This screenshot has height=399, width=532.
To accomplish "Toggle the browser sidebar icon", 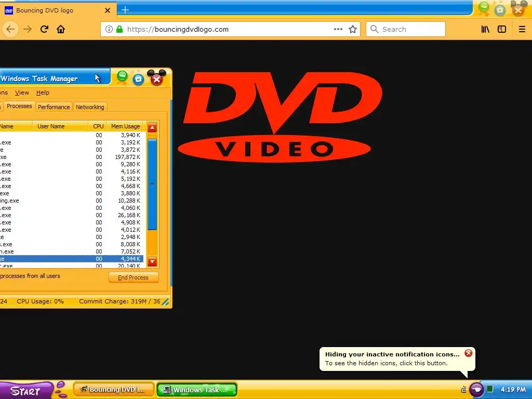I will point(502,29).
